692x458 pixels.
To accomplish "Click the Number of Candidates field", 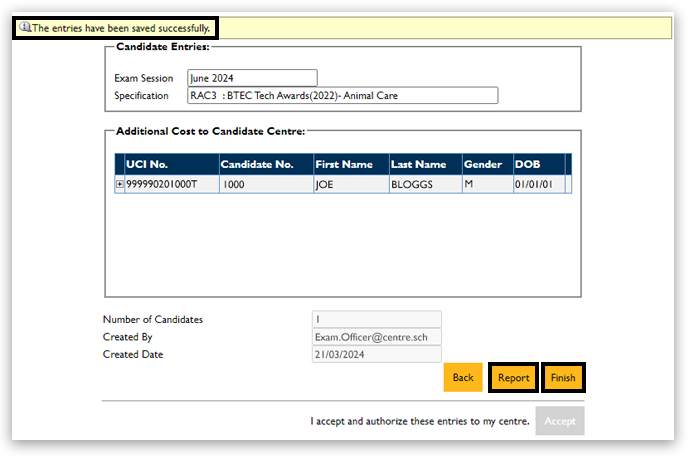I will click(376, 320).
